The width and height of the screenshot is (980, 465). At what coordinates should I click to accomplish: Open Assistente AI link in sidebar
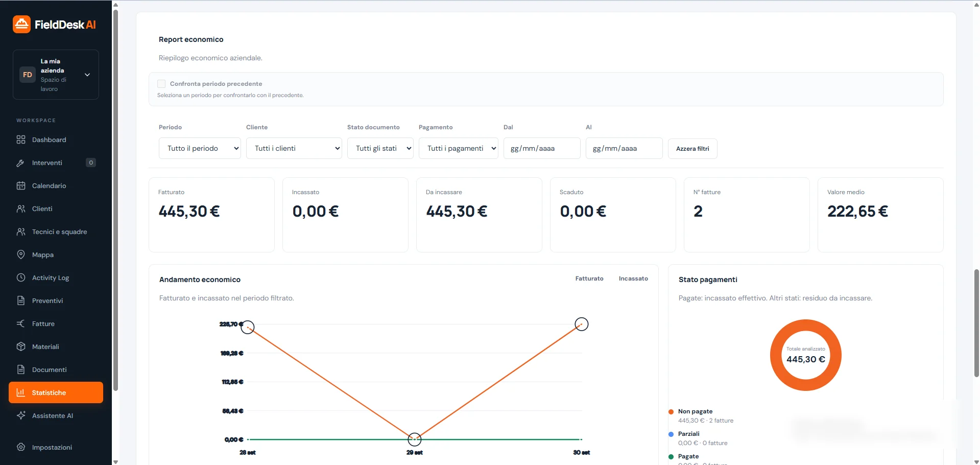click(56, 415)
